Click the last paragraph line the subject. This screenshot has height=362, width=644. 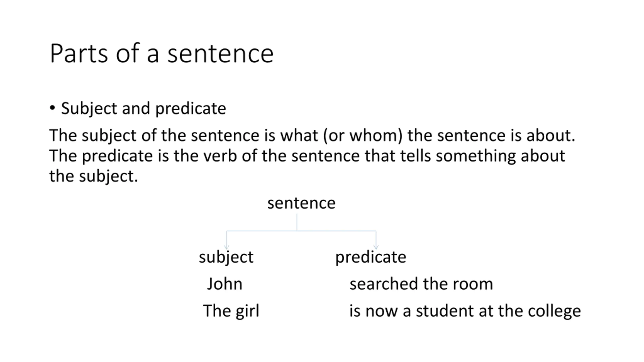coord(94,176)
